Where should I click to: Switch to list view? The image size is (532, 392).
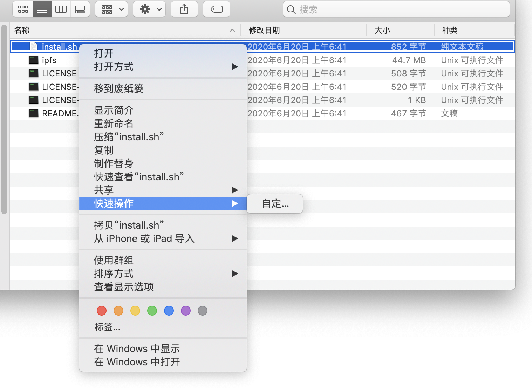point(42,9)
